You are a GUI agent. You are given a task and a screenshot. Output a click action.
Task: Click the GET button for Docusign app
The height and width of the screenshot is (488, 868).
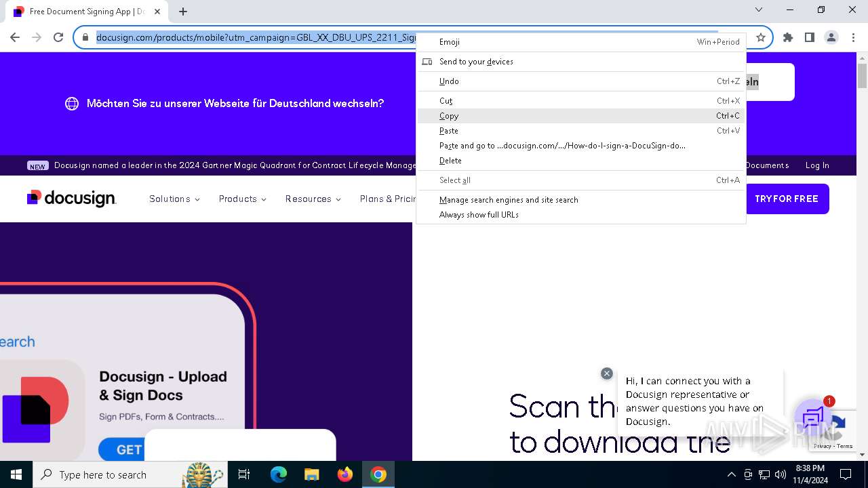tap(121, 449)
